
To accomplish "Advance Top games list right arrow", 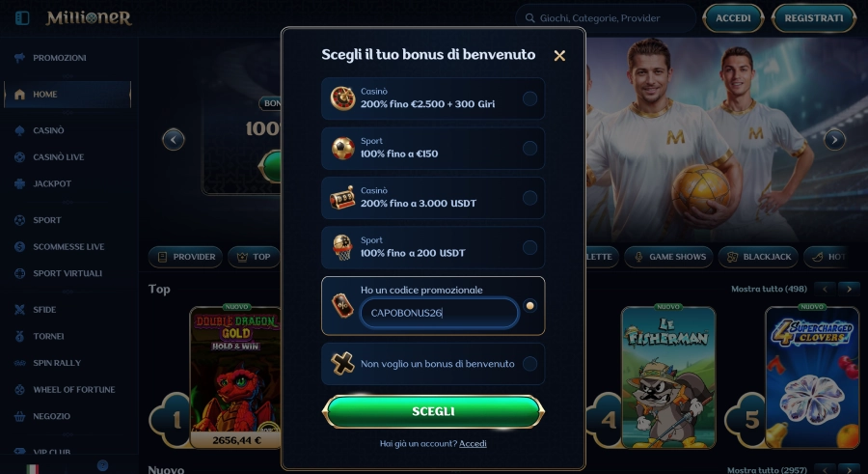I will (x=849, y=289).
